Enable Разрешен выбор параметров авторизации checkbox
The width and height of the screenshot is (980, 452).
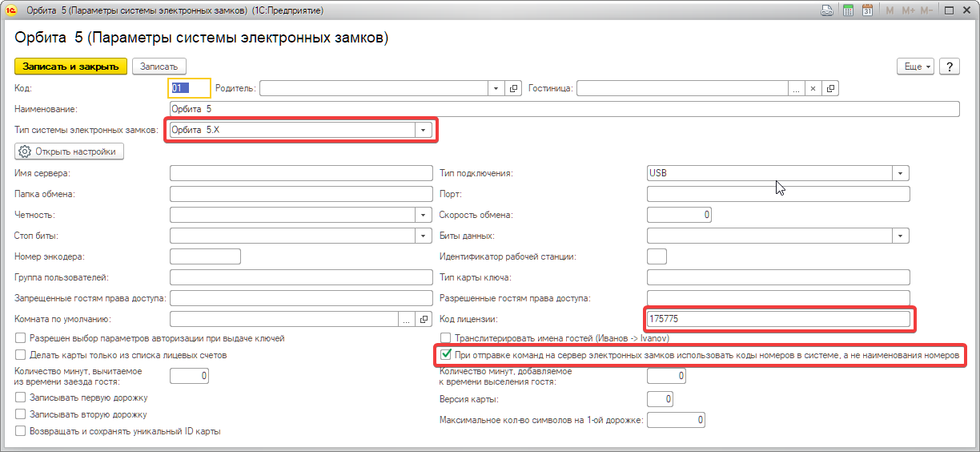click(x=21, y=339)
